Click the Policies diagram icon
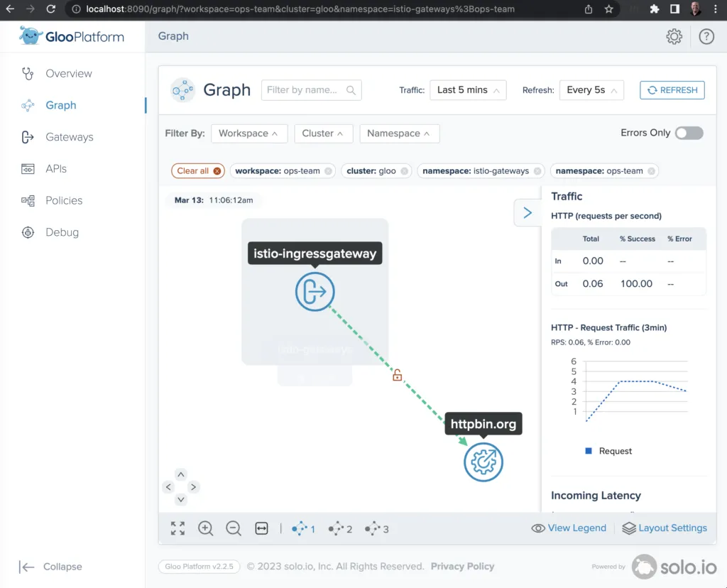The height and width of the screenshot is (588, 727). pyautogui.click(x=28, y=200)
